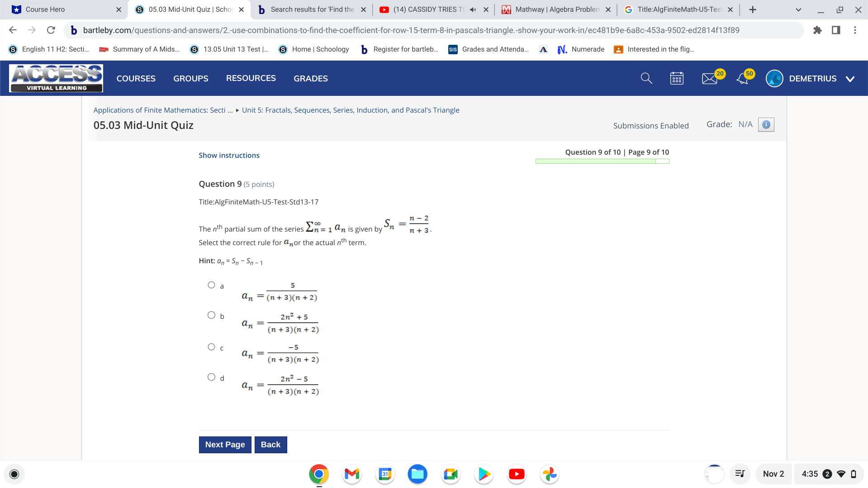The image size is (868, 488).
Task: Select answer choice c
Action: pyautogui.click(x=211, y=346)
